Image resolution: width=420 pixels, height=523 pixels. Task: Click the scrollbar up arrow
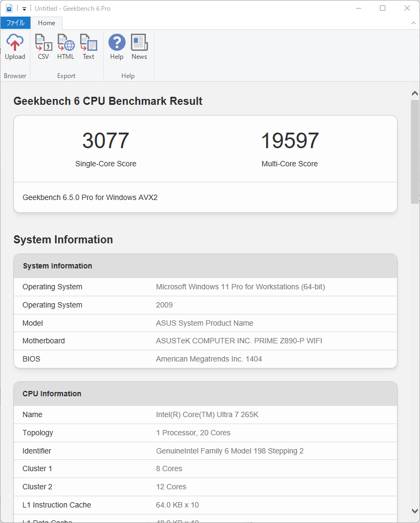[x=415, y=93]
